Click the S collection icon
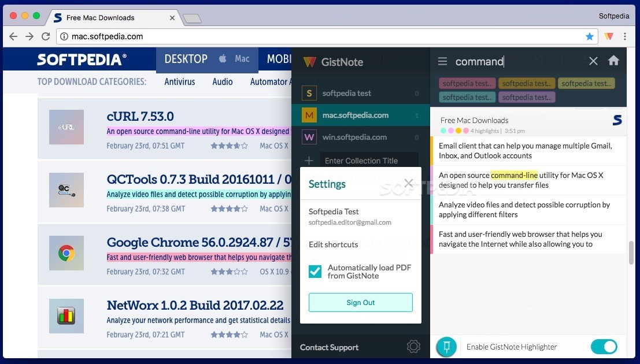 tap(309, 93)
